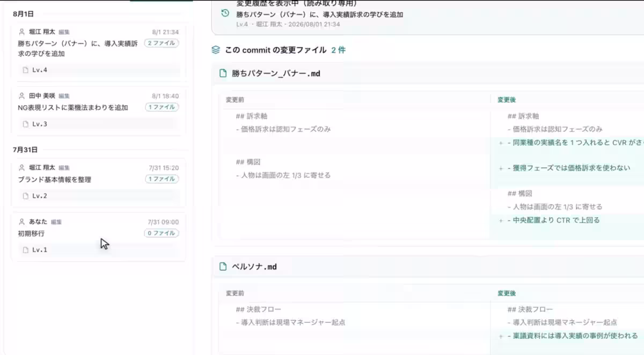644x355 pixels.
Task: Click the file icon beside ペルソナ.md
Action: pyautogui.click(x=223, y=267)
